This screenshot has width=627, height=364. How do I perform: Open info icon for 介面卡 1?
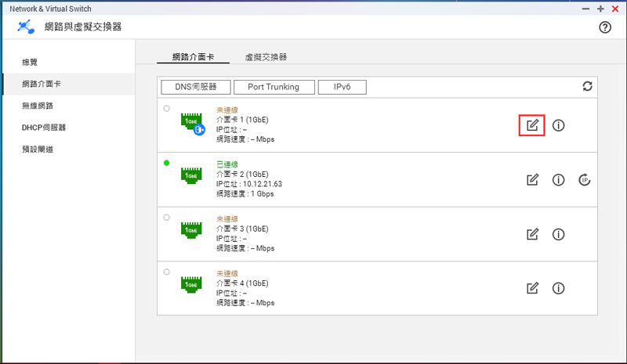tap(558, 125)
